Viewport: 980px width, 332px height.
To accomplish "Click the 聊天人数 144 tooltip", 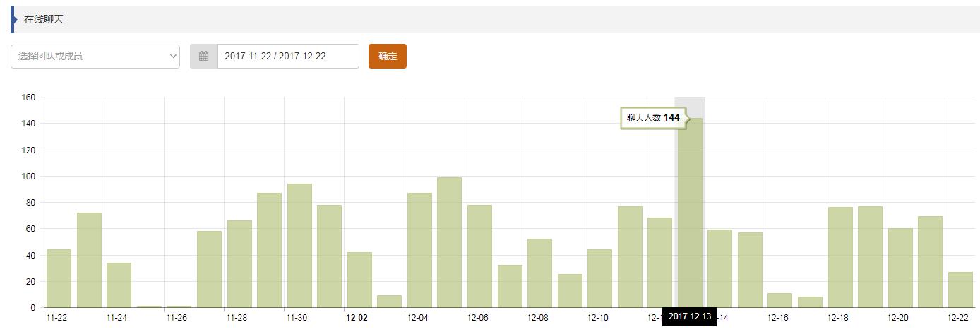I will click(652, 118).
